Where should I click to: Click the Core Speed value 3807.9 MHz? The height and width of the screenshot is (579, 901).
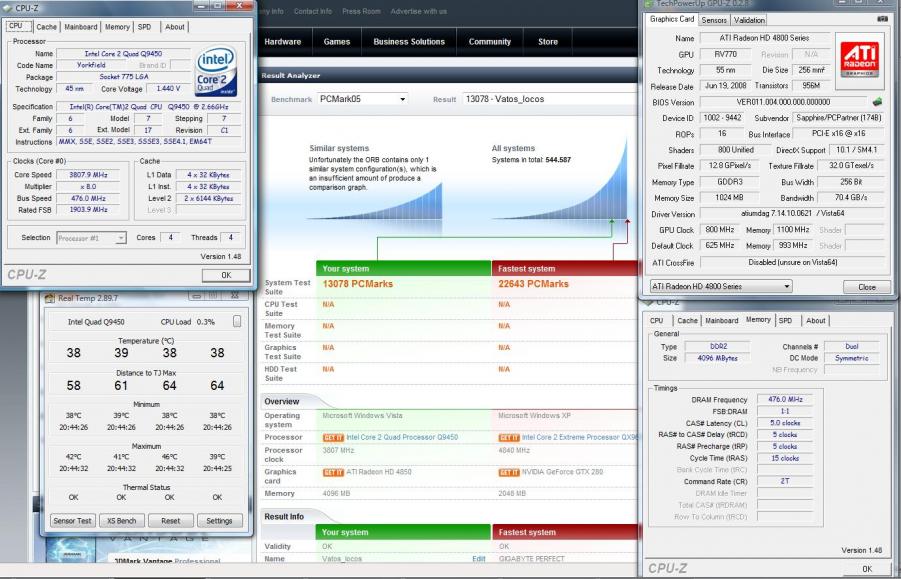[88, 175]
